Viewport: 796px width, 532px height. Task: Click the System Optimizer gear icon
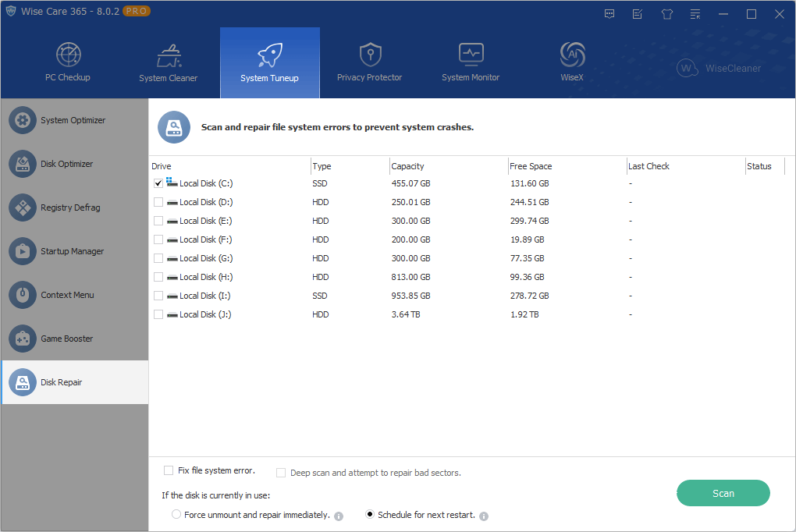[23, 120]
